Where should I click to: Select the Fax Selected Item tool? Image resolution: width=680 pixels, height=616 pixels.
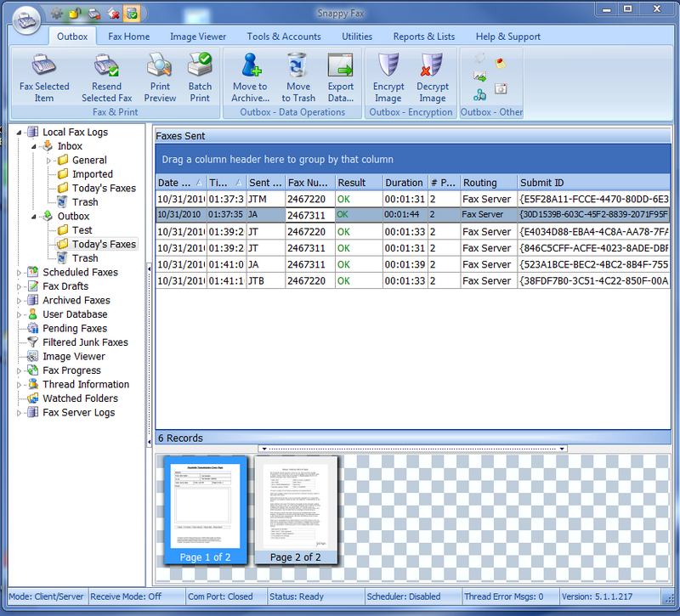pos(43,79)
